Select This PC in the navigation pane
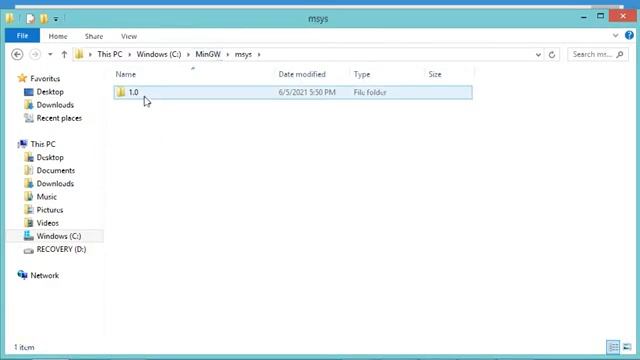Viewport: 640px width, 360px height. pos(43,144)
